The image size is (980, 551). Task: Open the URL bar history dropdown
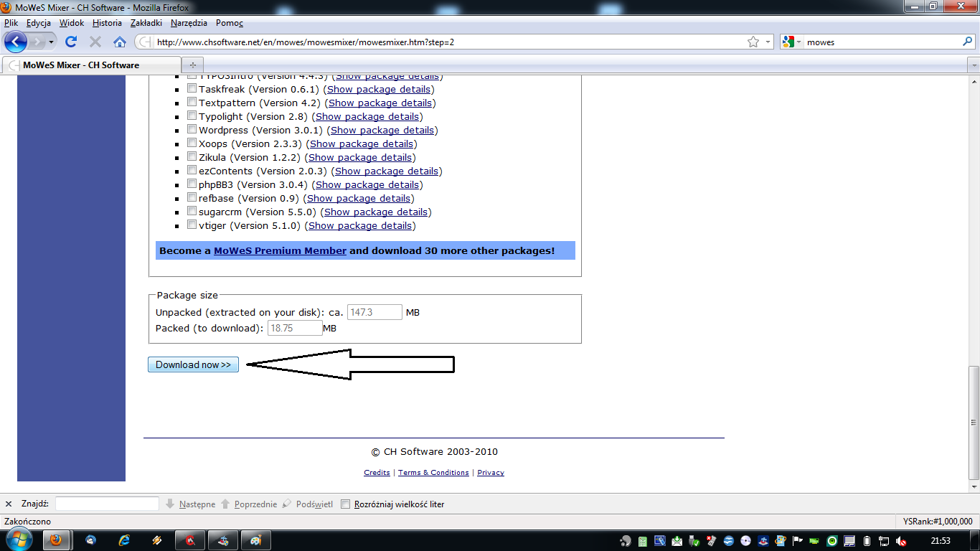pyautogui.click(x=768, y=42)
